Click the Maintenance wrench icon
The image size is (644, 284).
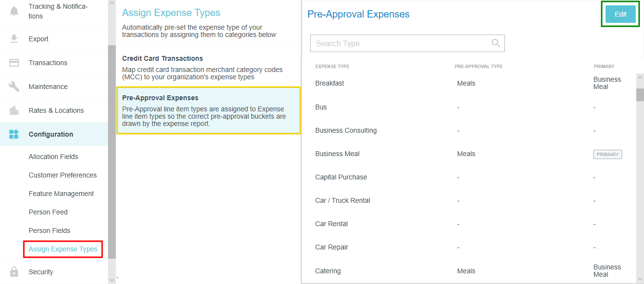coord(14,87)
